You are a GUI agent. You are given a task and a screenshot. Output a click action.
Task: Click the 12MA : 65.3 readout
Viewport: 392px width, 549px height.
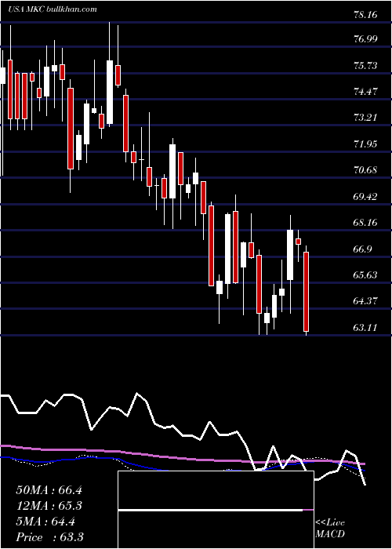[49, 506]
